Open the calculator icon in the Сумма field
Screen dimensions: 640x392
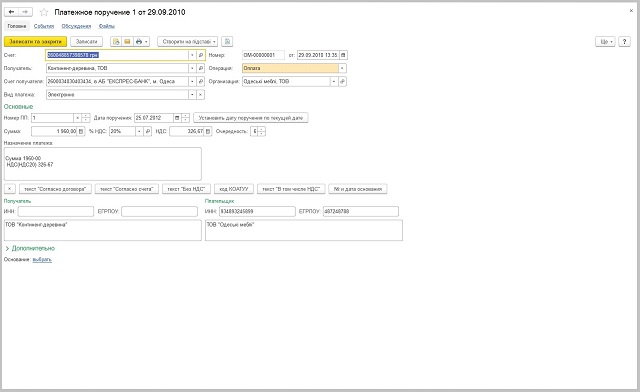[81, 131]
